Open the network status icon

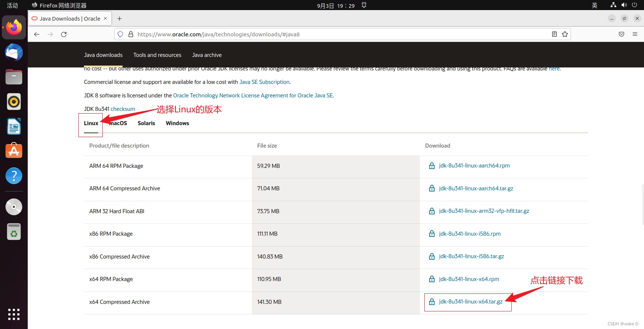coord(613,5)
